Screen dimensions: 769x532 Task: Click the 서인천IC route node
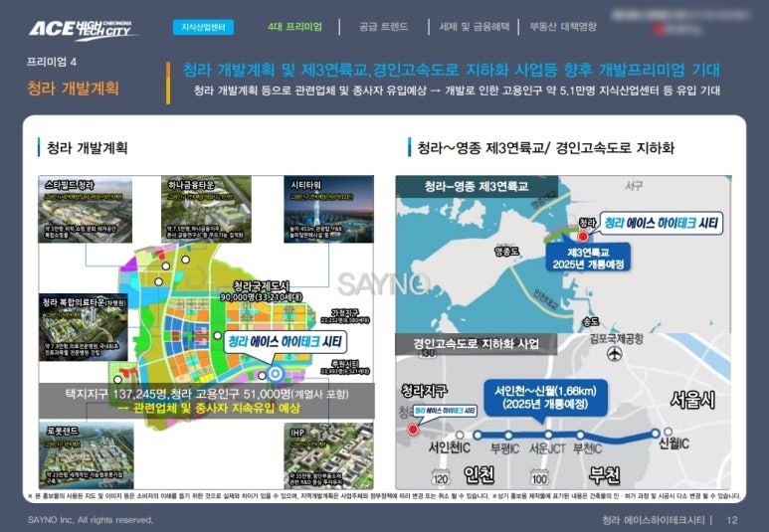(460, 435)
